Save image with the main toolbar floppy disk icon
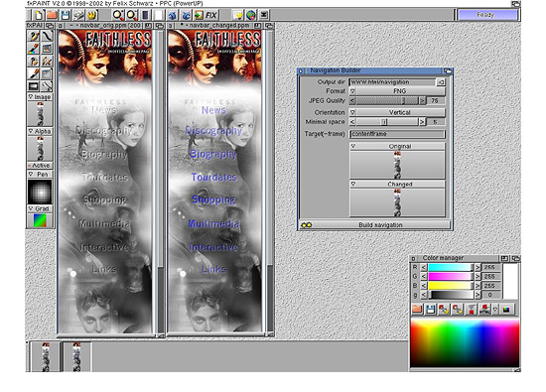 coord(66,15)
